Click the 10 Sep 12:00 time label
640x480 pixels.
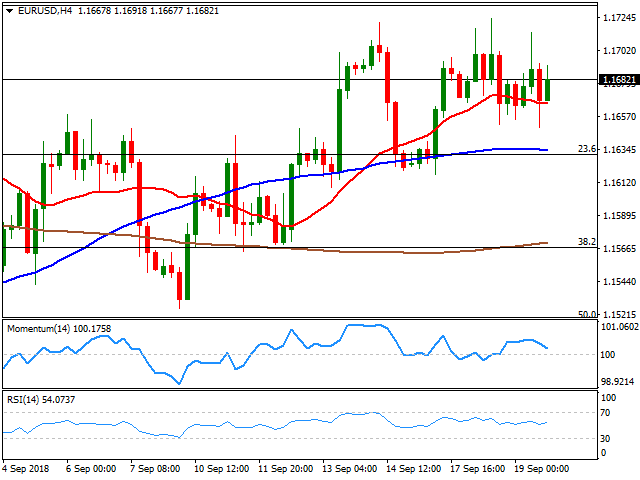(222, 467)
